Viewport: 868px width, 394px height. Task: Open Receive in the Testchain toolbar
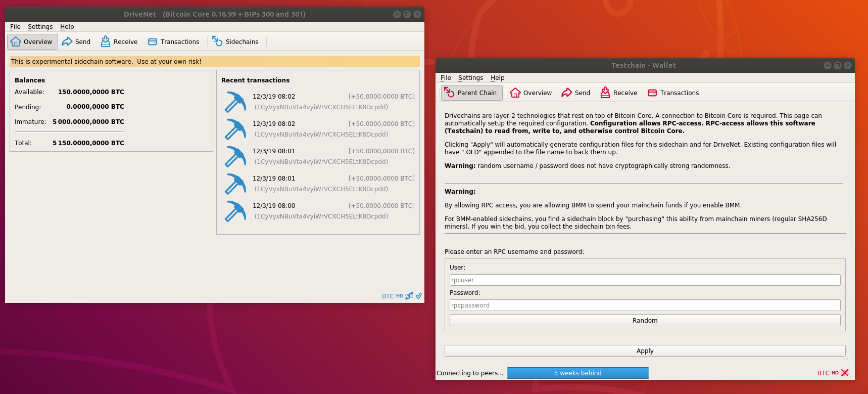coord(619,93)
